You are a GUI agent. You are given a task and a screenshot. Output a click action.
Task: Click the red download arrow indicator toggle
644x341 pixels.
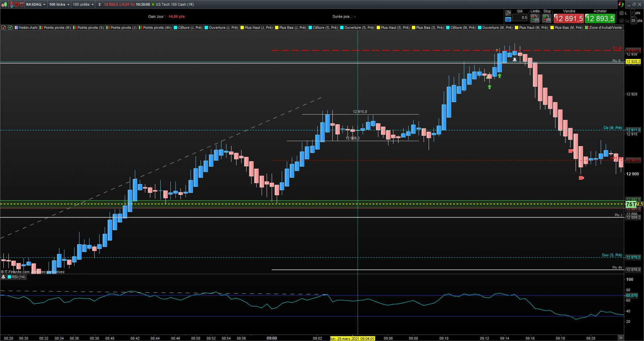[x=3, y=28]
